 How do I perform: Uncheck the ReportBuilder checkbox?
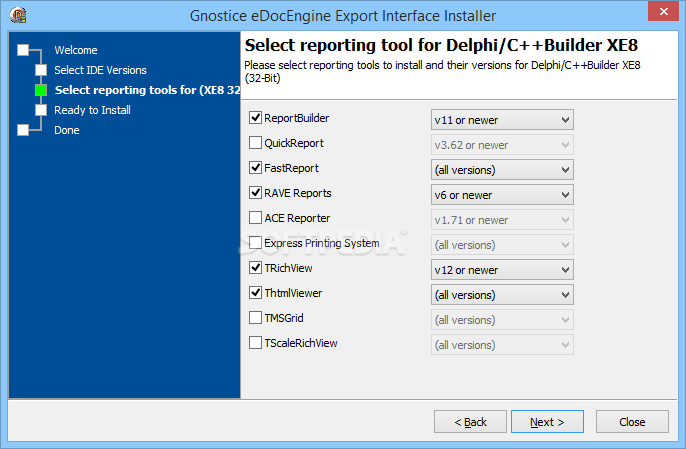(x=255, y=118)
